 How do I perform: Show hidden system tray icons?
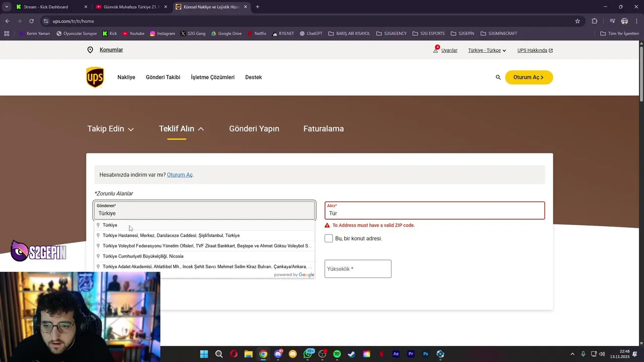point(572,354)
